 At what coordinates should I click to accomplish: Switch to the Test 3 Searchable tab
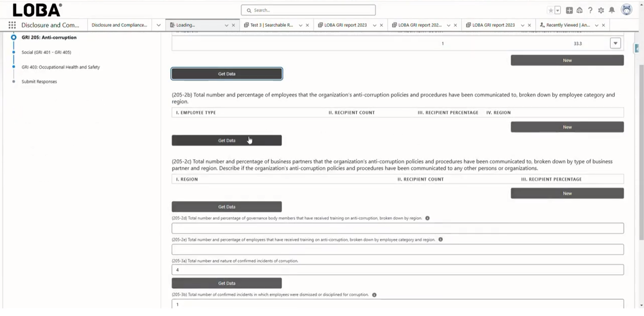(x=271, y=25)
